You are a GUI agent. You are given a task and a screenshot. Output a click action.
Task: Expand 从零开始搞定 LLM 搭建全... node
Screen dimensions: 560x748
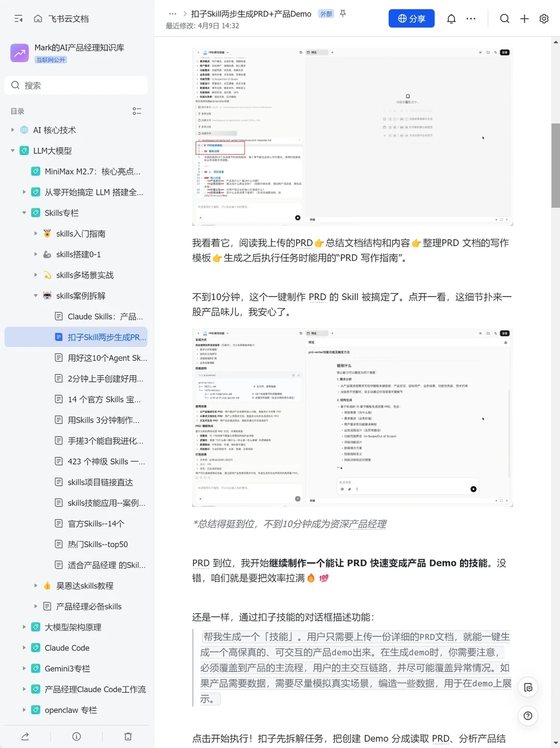(24, 192)
